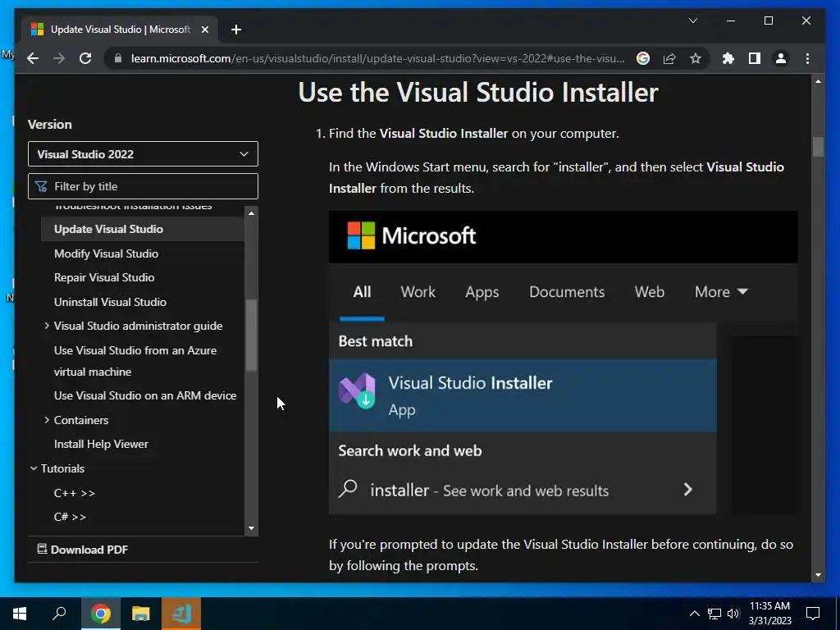Screen dimensions: 840x630
Task: Open Chrome three-dot menu
Action: (807, 58)
